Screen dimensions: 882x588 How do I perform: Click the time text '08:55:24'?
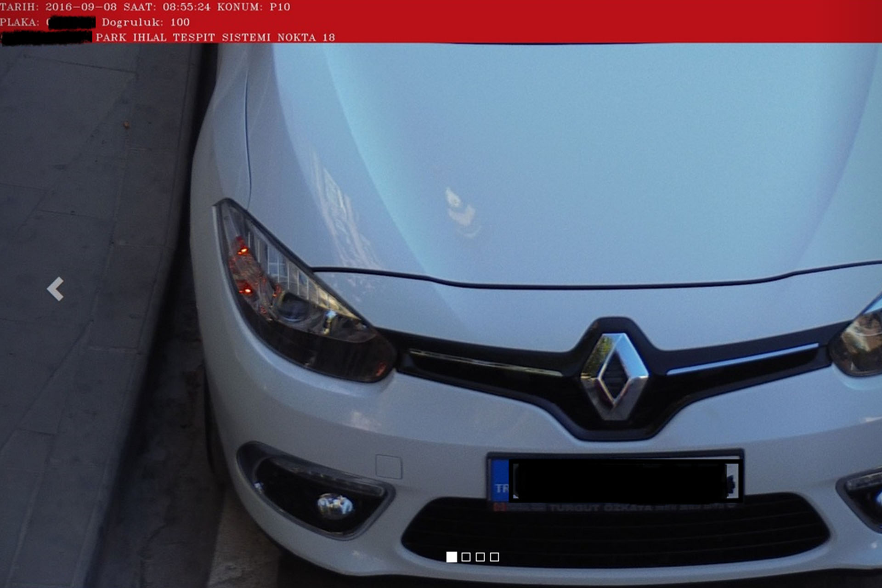(187, 7)
